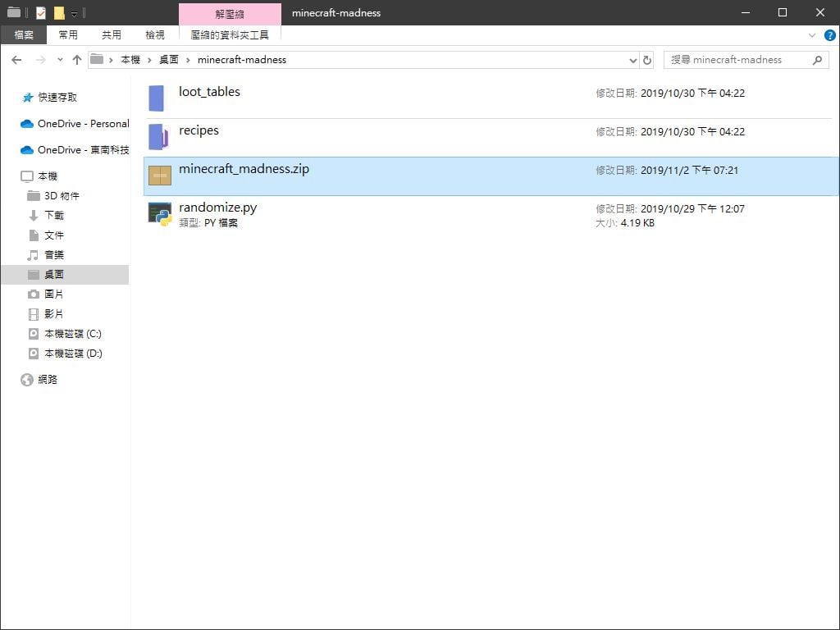Click the minecraft-madness breadcrumb segment
Viewport: 840px width, 630px height.
[x=242, y=60]
